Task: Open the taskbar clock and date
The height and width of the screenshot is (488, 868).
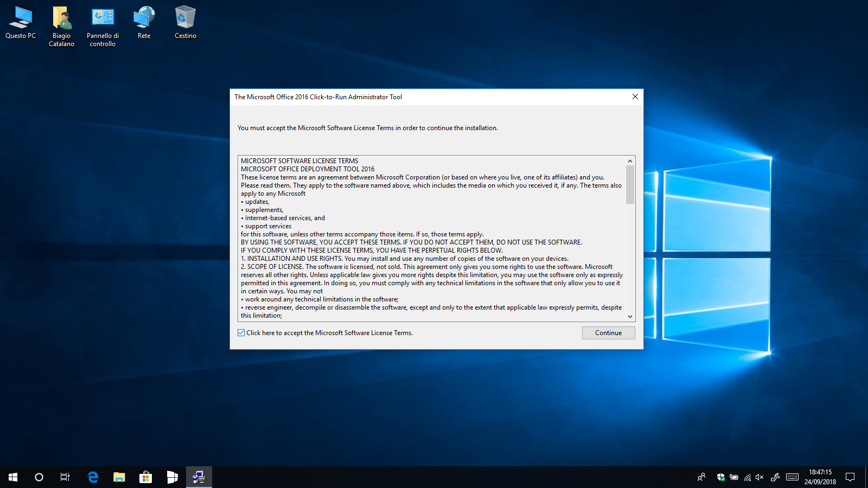Action: (x=820, y=477)
